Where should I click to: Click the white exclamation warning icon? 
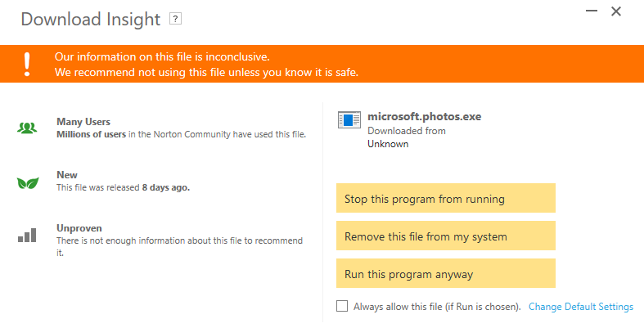[x=27, y=64]
